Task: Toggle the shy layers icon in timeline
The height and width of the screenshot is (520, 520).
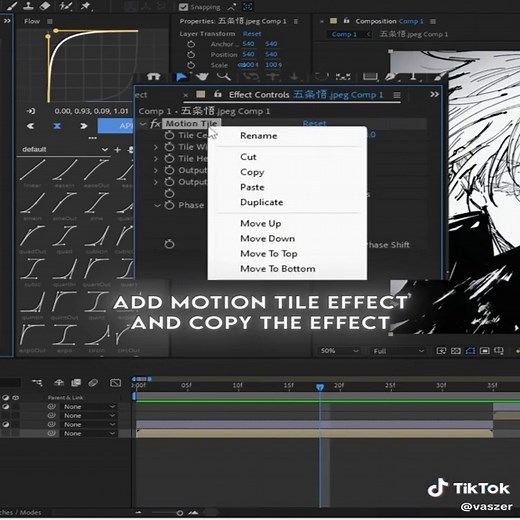Action: (x=59, y=382)
